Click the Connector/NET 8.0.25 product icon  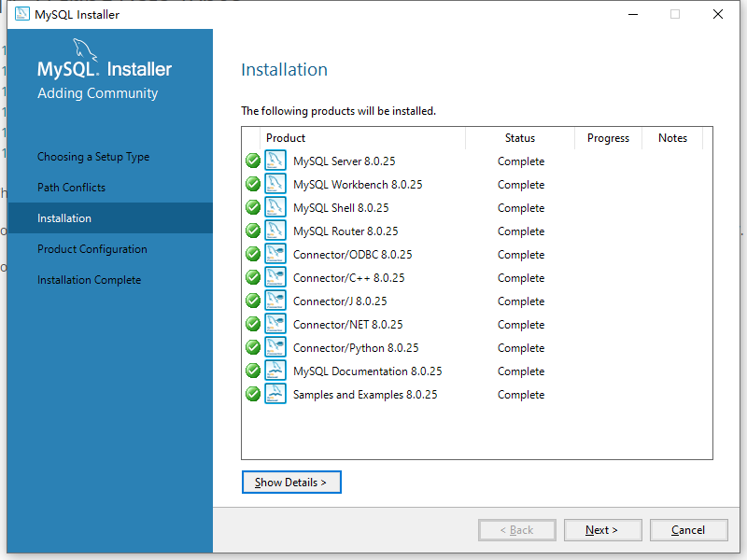tap(275, 324)
